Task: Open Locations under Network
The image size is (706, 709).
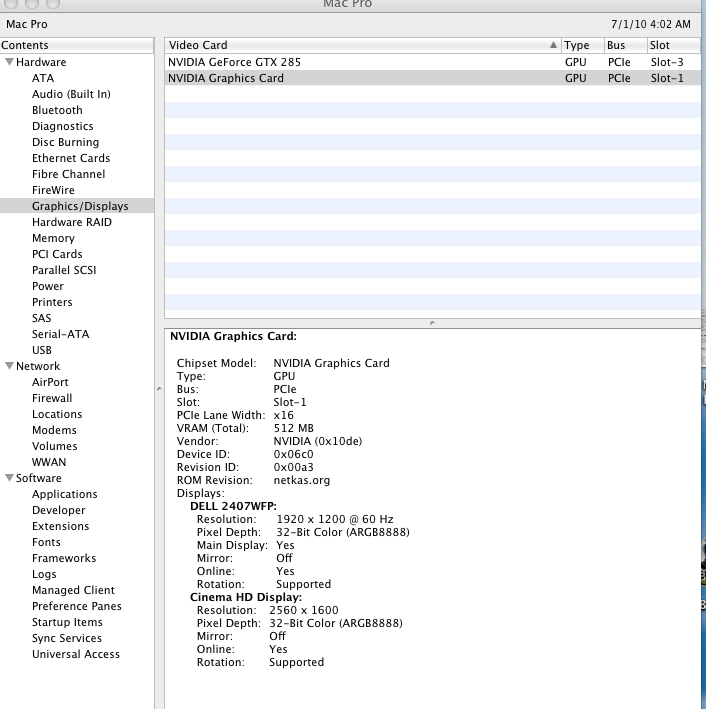Action: pyautogui.click(x=57, y=414)
